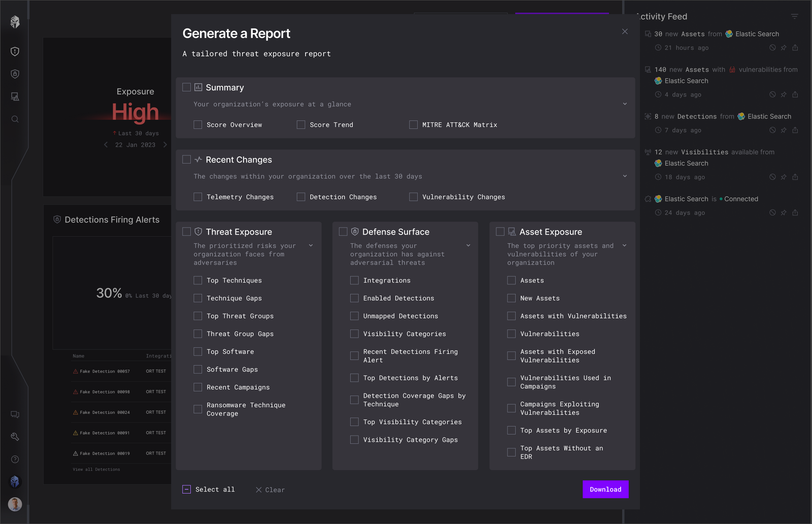This screenshot has width=812, height=524.
Task: Pin the '30 new Assets' feed item
Action: (784, 48)
